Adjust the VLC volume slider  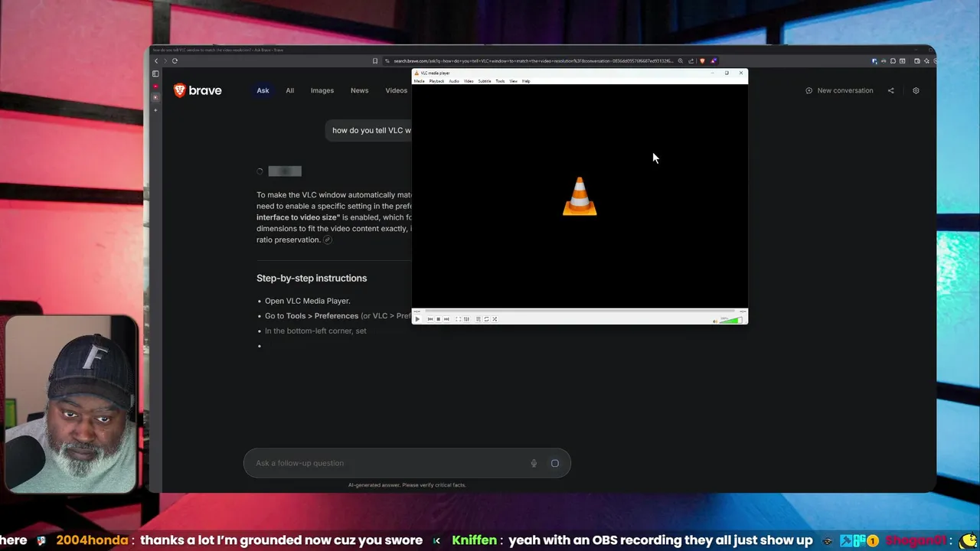tap(731, 320)
